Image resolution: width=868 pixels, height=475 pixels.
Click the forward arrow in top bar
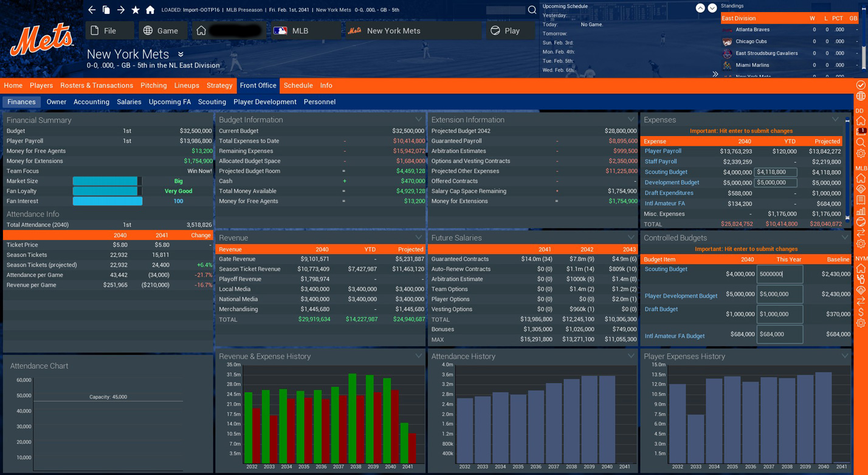coord(121,10)
